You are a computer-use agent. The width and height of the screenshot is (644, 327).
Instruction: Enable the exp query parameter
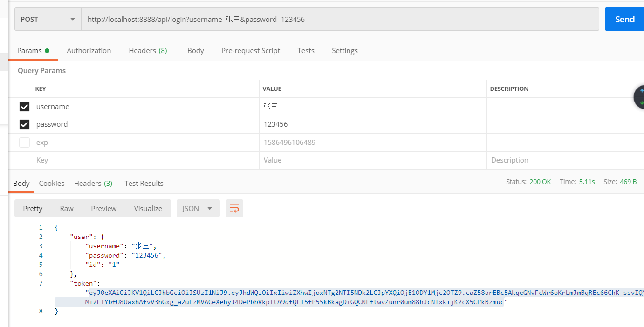pyautogui.click(x=24, y=142)
